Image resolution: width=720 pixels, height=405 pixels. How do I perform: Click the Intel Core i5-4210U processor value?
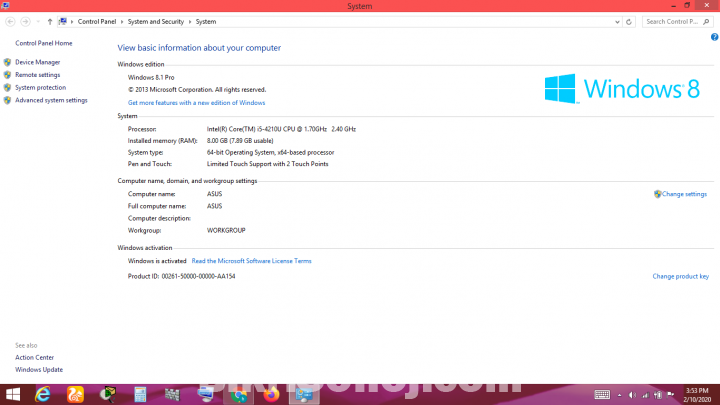[x=281, y=129]
